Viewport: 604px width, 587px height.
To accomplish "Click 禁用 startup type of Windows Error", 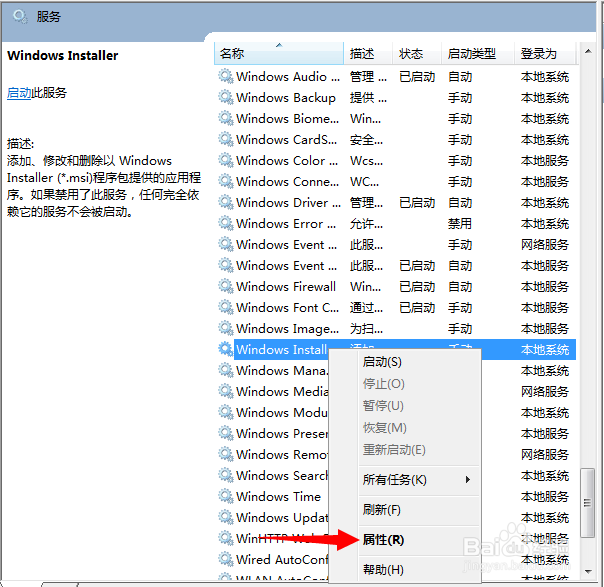I will pos(460,223).
